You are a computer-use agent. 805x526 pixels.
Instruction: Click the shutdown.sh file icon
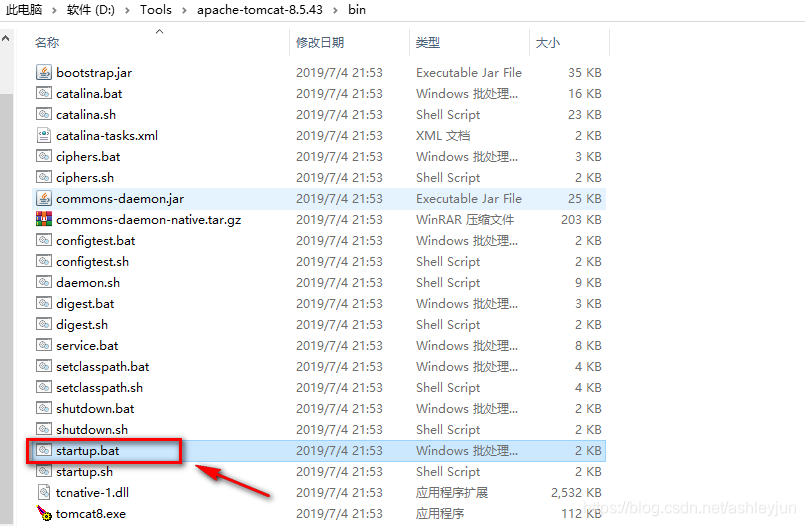[44, 429]
